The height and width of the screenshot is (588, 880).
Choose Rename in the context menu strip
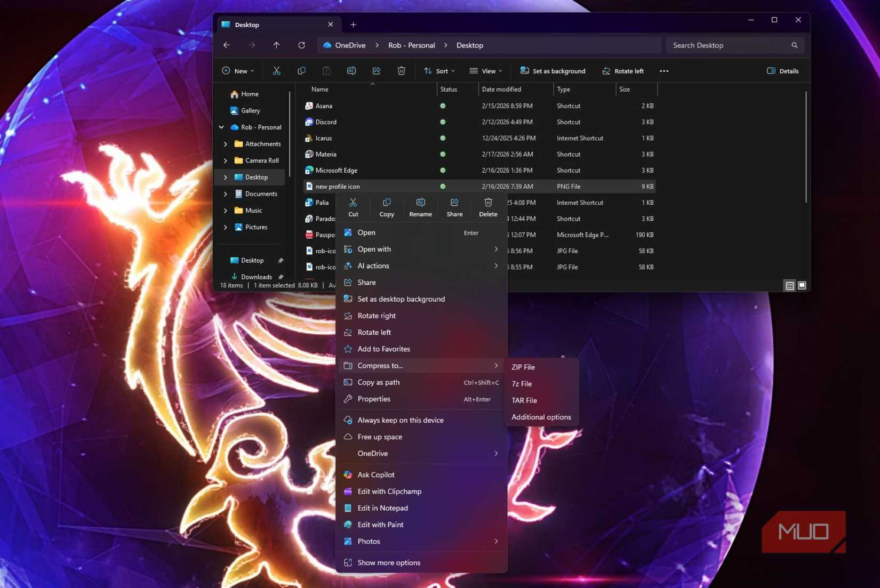click(420, 207)
